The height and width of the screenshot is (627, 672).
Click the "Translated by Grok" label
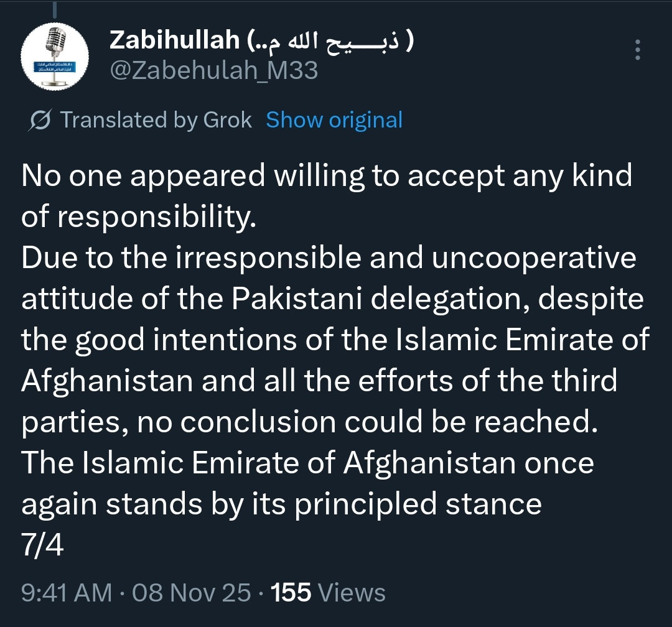click(x=156, y=120)
